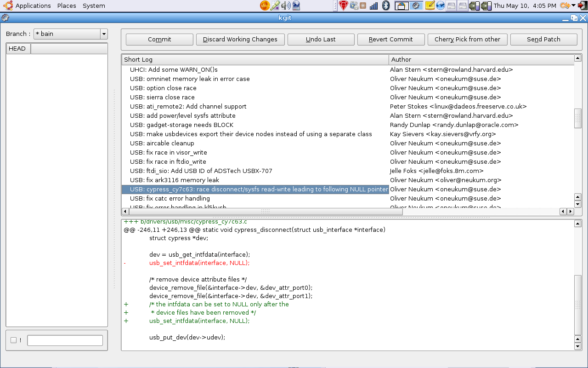This screenshot has height=368, width=588.
Task: Open the System menu
Action: (94, 6)
